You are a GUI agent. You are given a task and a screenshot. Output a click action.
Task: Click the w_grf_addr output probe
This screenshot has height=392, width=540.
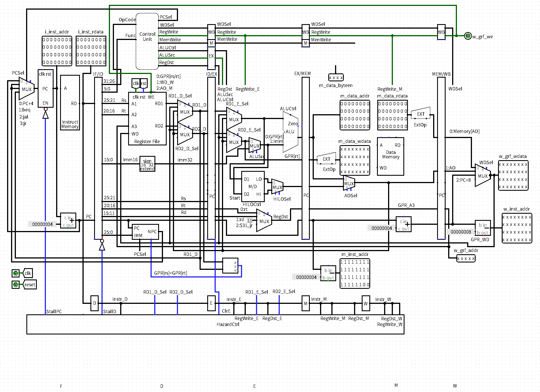click(466, 258)
